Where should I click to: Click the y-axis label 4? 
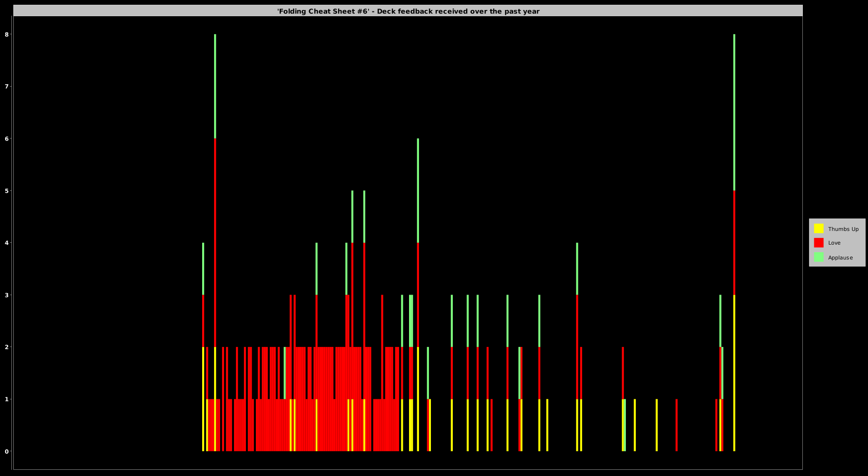[7, 243]
